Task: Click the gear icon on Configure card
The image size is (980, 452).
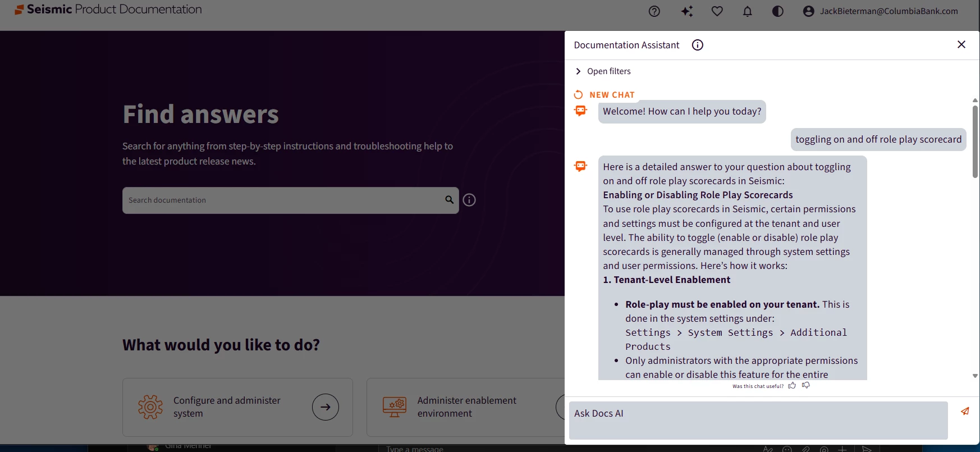Action: [150, 407]
